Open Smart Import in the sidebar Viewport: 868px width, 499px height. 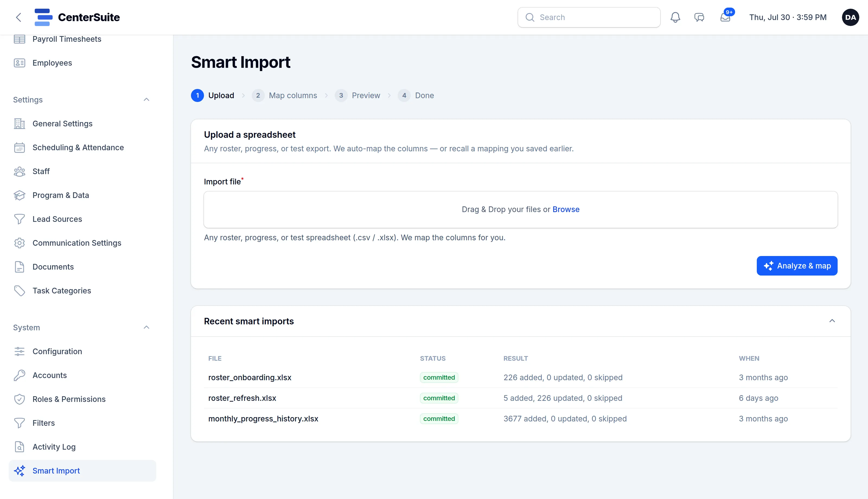click(82, 471)
